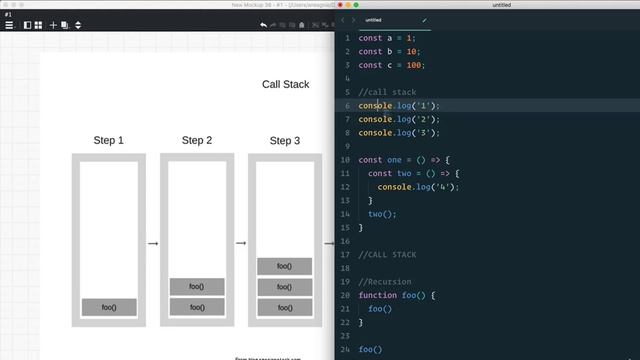Click the redo arrow in toolbar
The image size is (640, 360).
coord(273,25)
